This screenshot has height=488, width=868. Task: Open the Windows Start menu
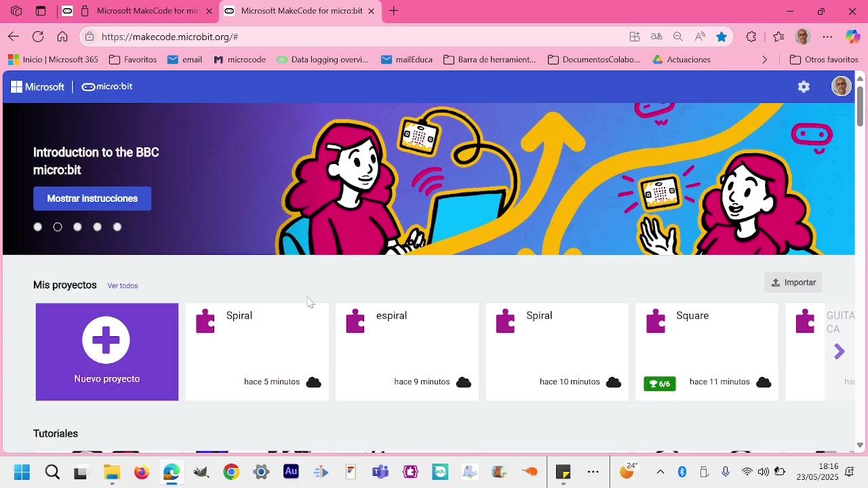22,472
